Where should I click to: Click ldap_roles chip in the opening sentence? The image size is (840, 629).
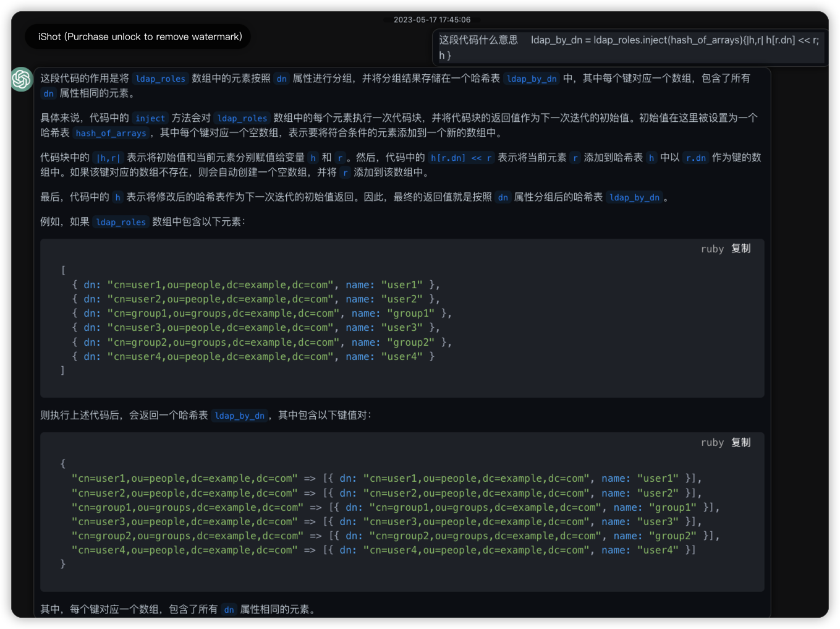coord(160,79)
